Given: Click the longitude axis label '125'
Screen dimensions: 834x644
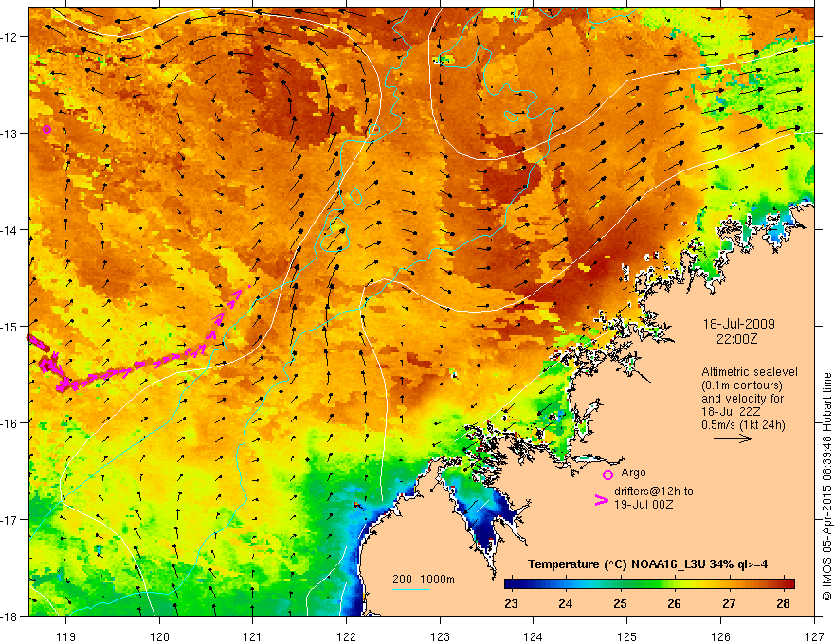Looking at the screenshot, I should point(627,636).
